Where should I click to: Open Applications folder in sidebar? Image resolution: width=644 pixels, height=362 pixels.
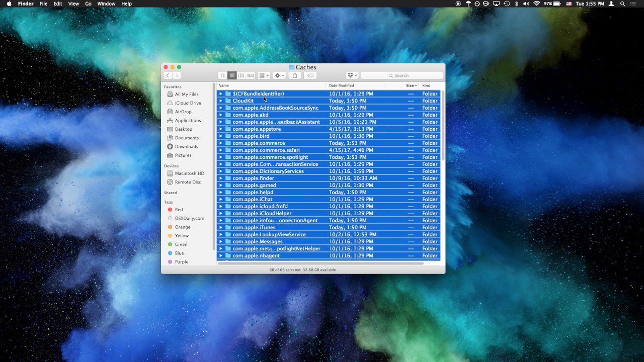(x=188, y=121)
